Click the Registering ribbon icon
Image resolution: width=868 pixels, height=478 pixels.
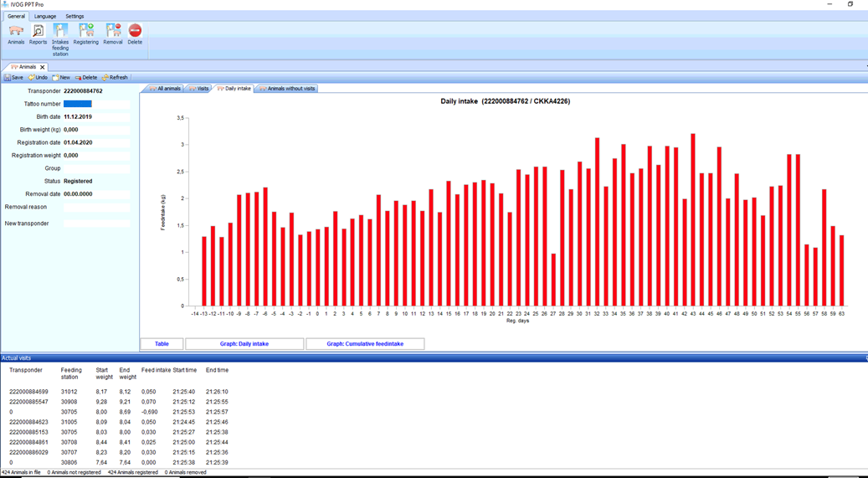point(86,33)
